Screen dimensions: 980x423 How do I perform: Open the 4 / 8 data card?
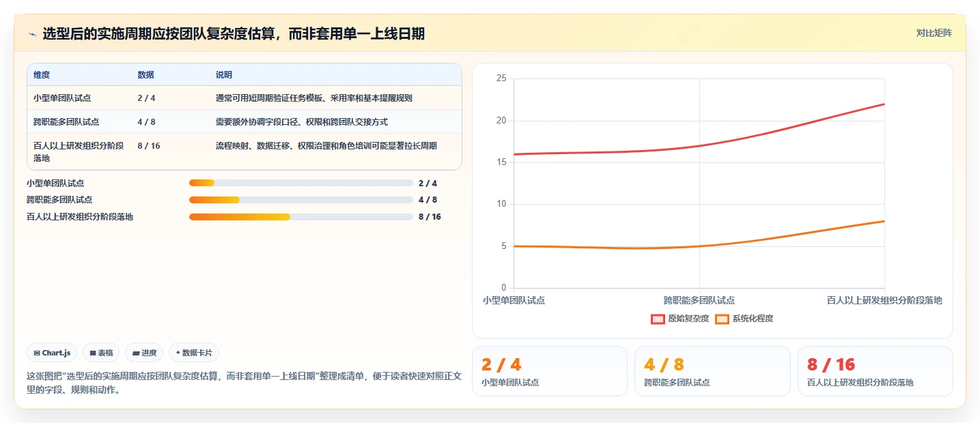click(x=712, y=371)
